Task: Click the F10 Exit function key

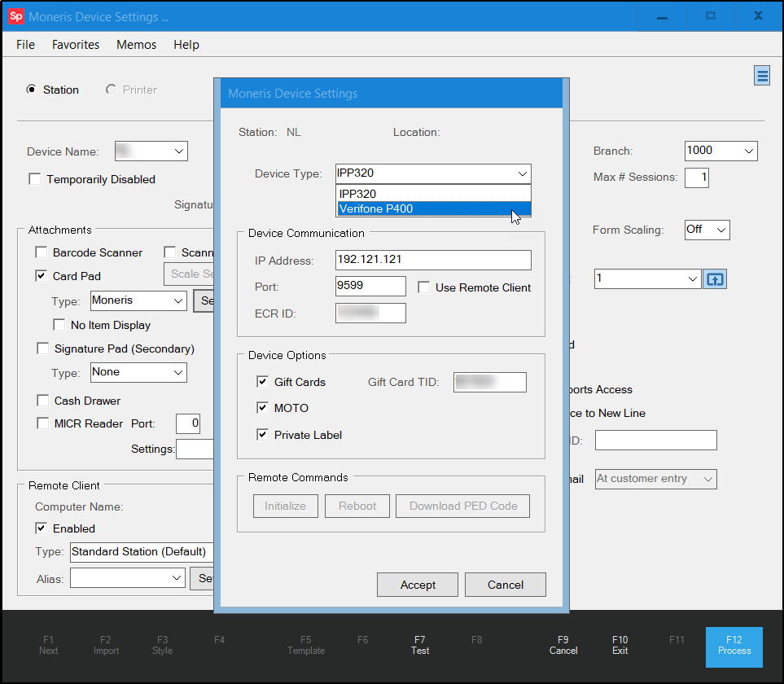Action: point(620,645)
